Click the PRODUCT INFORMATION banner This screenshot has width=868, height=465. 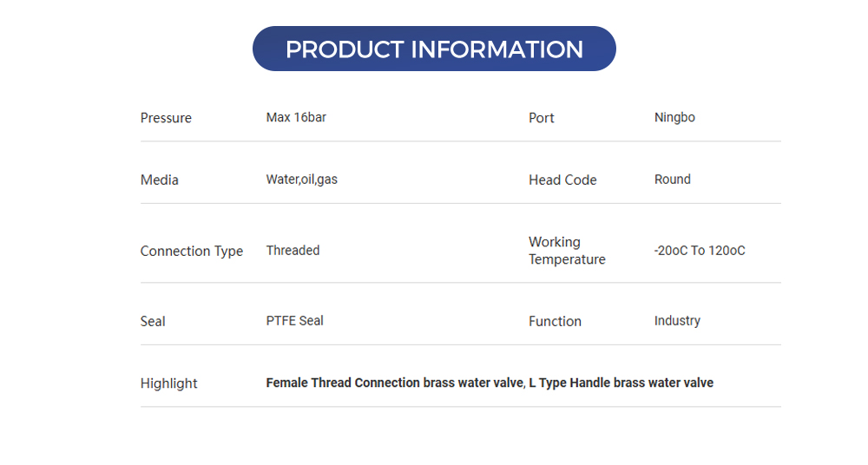click(434, 49)
